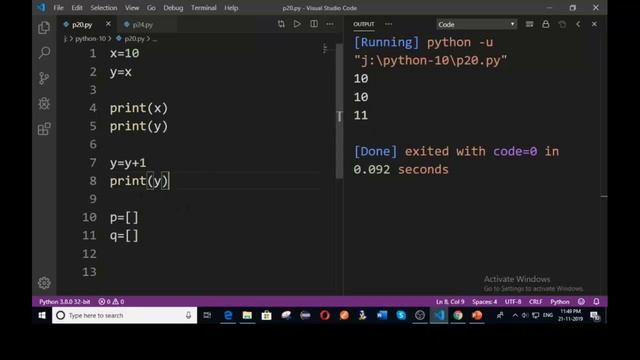Viewport: 640px width, 360px height.
Task: Open the Debug menu
Action: pyautogui.click(x=173, y=8)
